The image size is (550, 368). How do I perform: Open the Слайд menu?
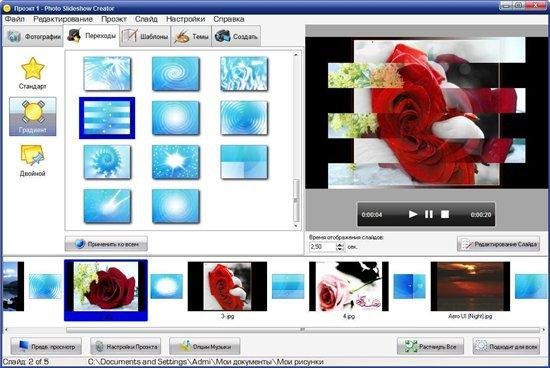146,19
